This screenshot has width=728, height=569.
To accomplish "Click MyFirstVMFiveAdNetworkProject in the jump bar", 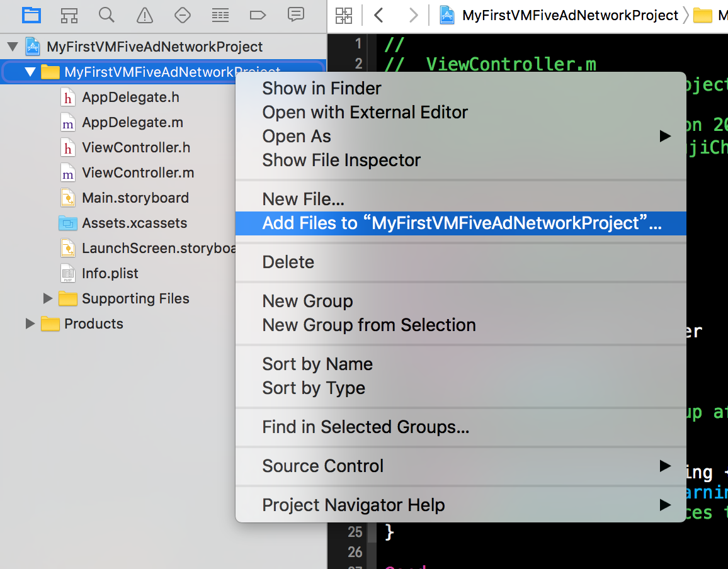I will 570,15.
